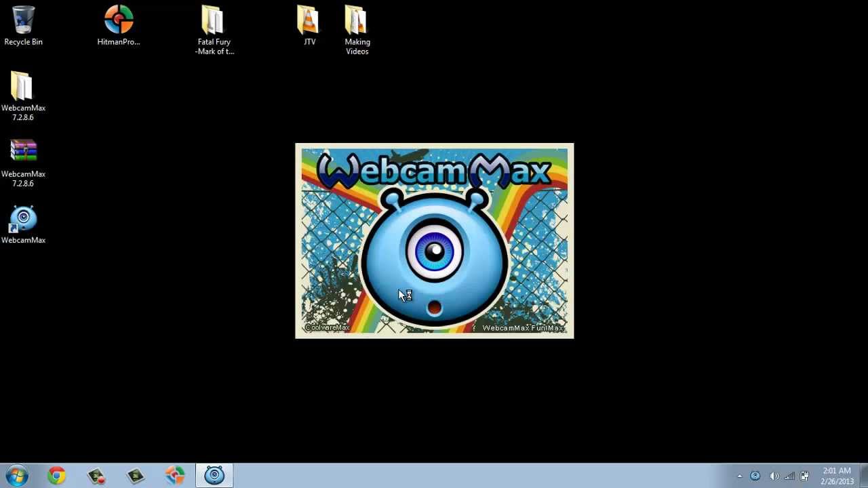
Task: Click the green camera-app taskbar icon next to HitmanPro
Action: pos(136,476)
